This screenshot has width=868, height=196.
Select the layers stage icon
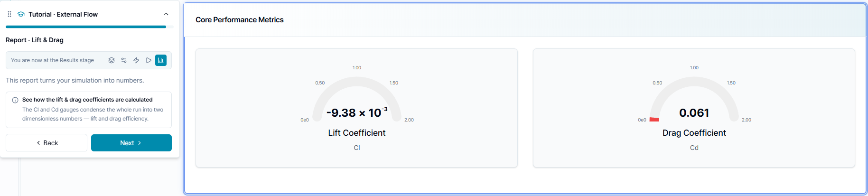click(112, 60)
